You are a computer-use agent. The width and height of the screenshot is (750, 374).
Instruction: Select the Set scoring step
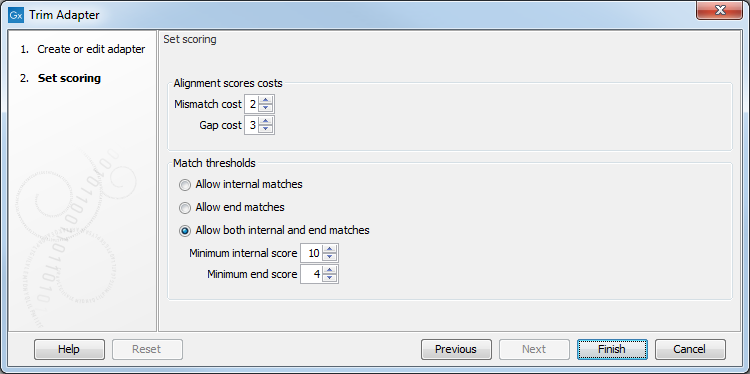69,78
